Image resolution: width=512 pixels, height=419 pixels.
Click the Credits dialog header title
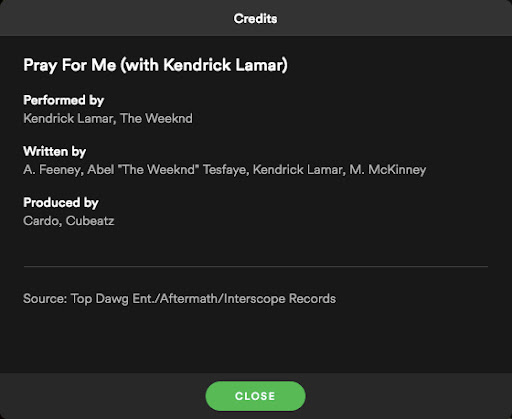click(255, 19)
